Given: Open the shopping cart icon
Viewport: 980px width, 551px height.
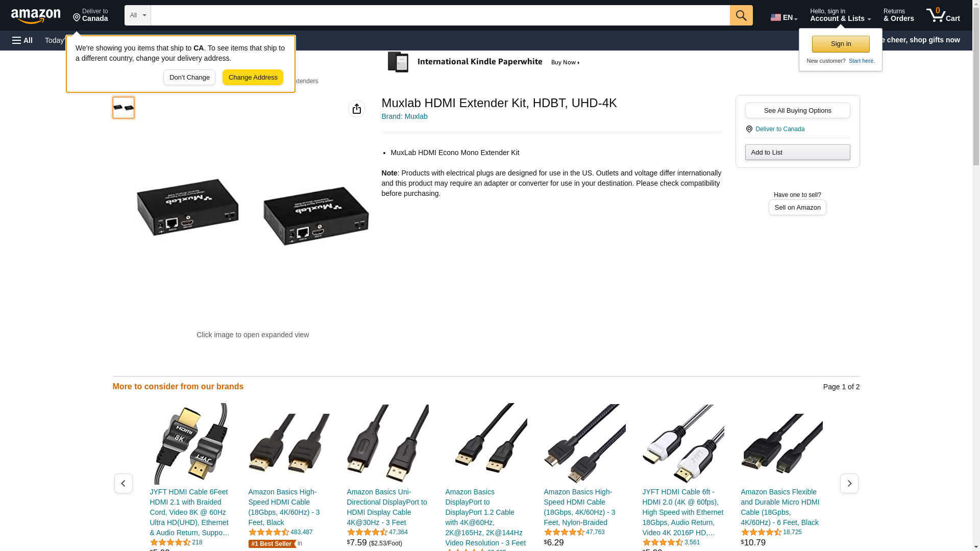Looking at the screenshot, I should (x=943, y=15).
